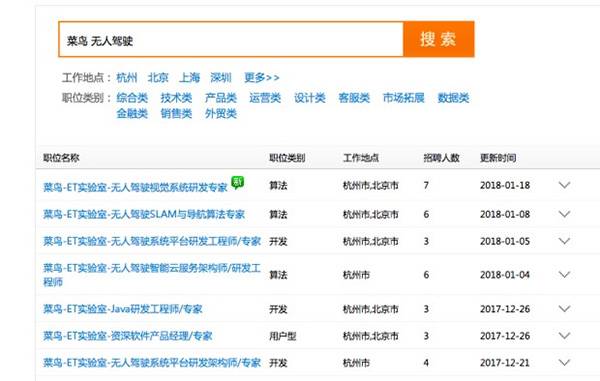Expand the row dated 2017-12-21
Viewport: 600px width, 381px height.
click(x=564, y=362)
